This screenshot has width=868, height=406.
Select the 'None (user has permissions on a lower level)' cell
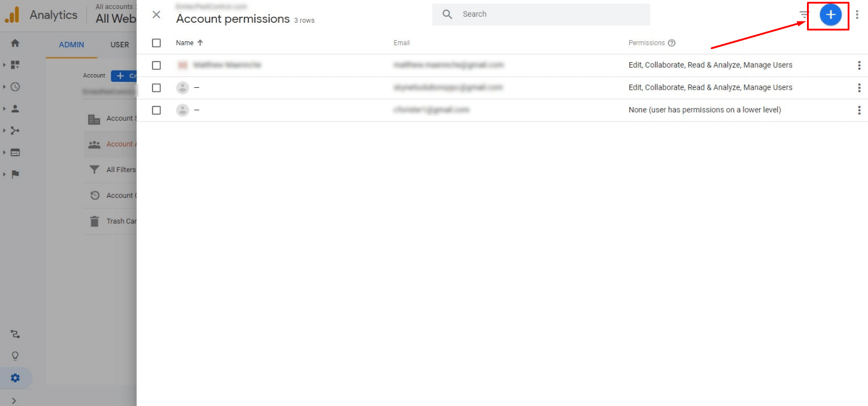[x=705, y=110]
